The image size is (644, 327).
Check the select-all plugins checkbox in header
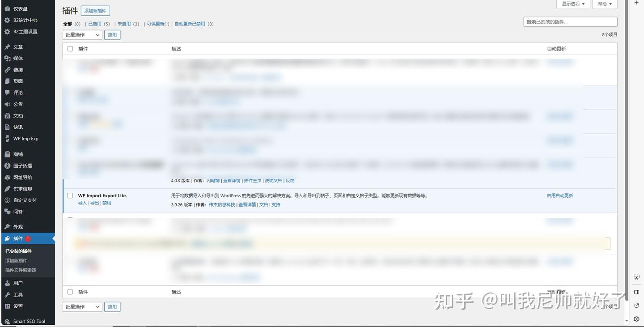[x=70, y=48]
